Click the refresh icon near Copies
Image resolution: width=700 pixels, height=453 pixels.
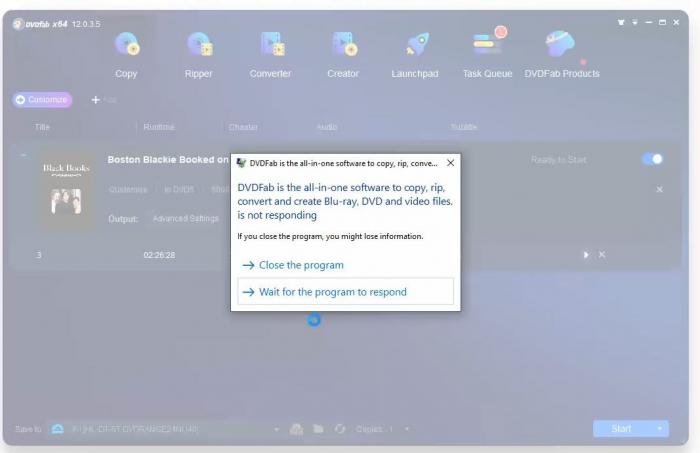pyautogui.click(x=340, y=429)
